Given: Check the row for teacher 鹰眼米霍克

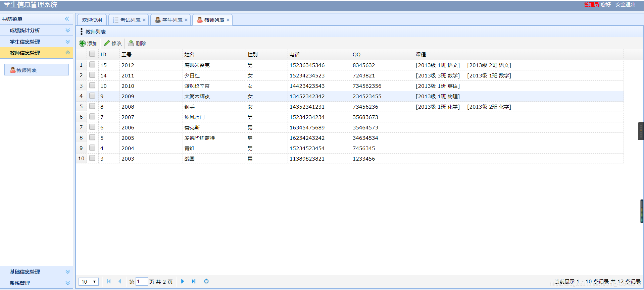Looking at the screenshot, I should click(x=92, y=65).
